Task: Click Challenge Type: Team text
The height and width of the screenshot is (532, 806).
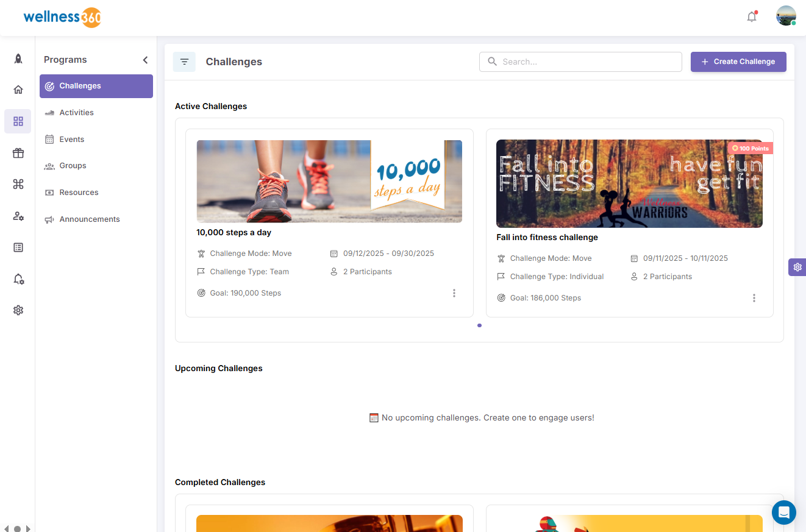Action: [249, 272]
